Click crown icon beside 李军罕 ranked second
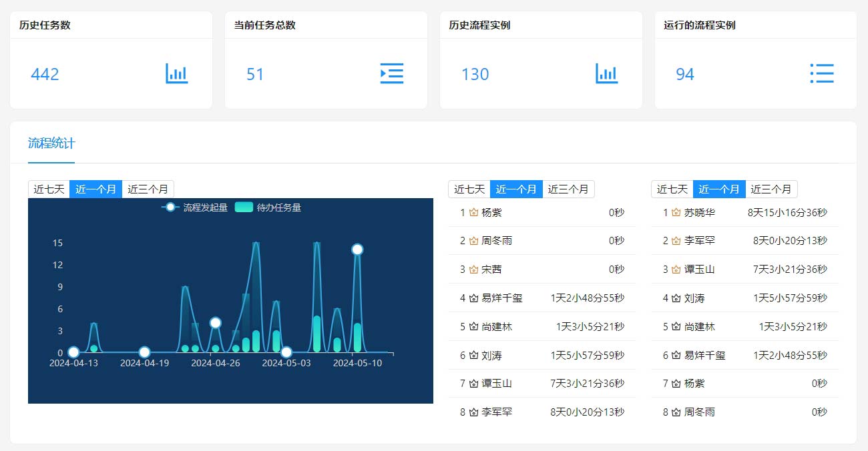The height and width of the screenshot is (451, 868). click(x=676, y=241)
